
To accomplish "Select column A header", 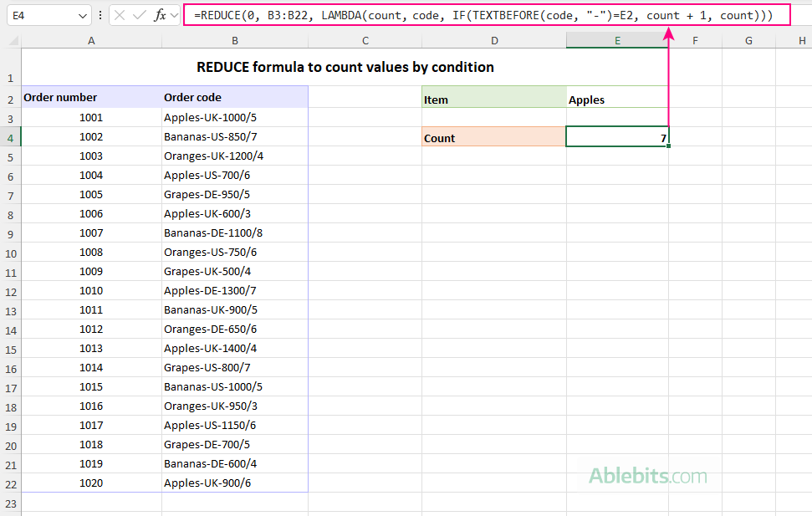I will pos(91,40).
